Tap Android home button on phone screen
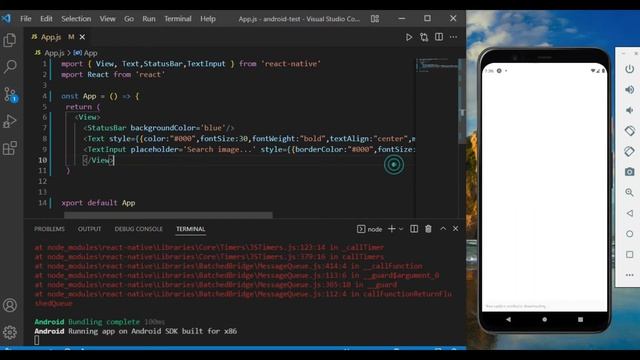 [544, 320]
